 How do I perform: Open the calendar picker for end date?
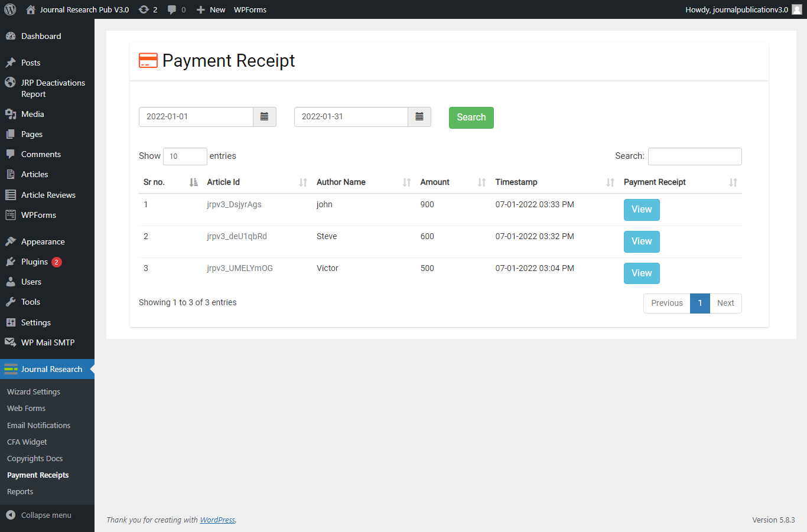419,117
